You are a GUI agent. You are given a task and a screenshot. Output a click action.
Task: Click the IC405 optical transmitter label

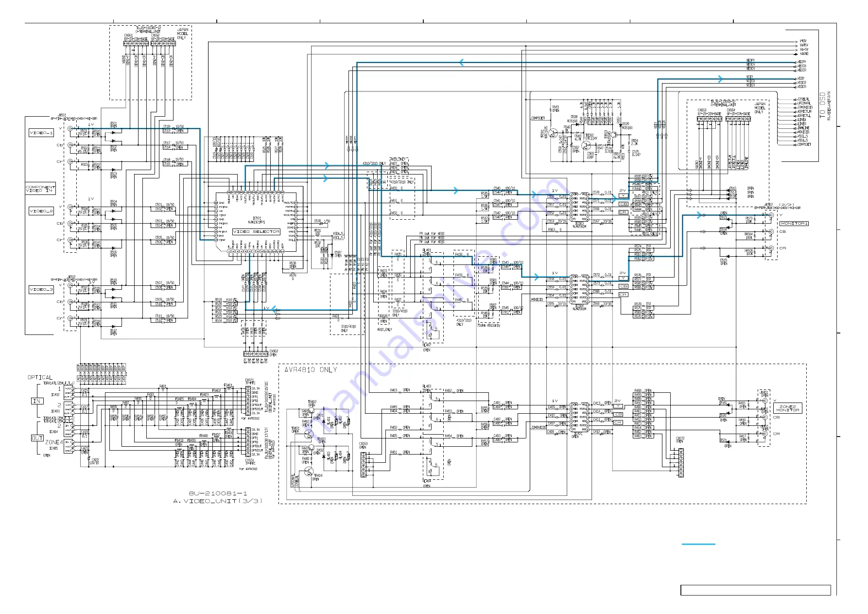pos(53,448)
